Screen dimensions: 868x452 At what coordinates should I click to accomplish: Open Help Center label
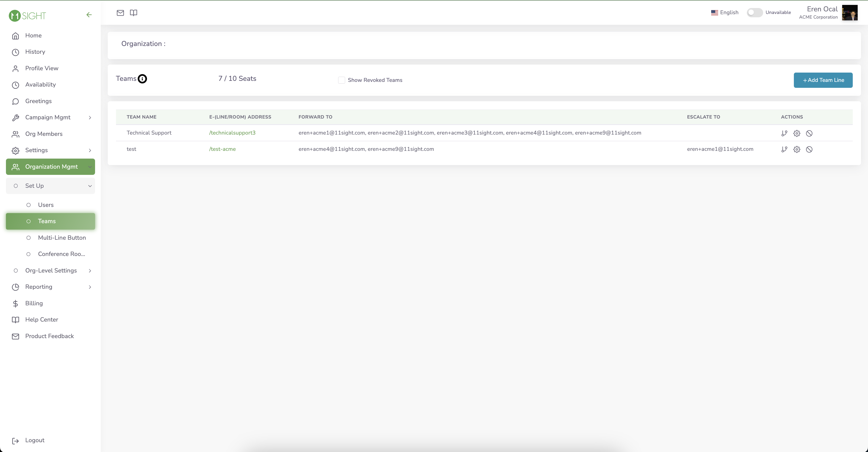coord(41,320)
